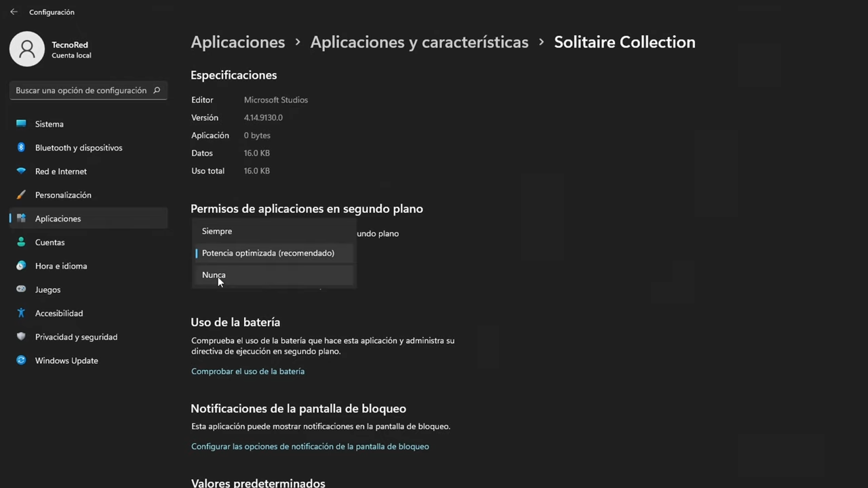
Task: Open Privacidad y seguridad settings
Action: pyautogui.click(x=76, y=336)
